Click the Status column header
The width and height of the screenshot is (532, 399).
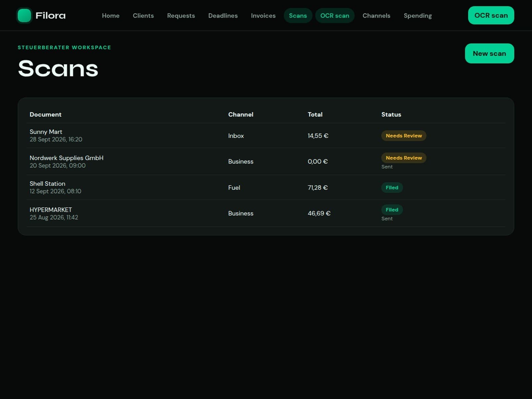[x=391, y=114]
